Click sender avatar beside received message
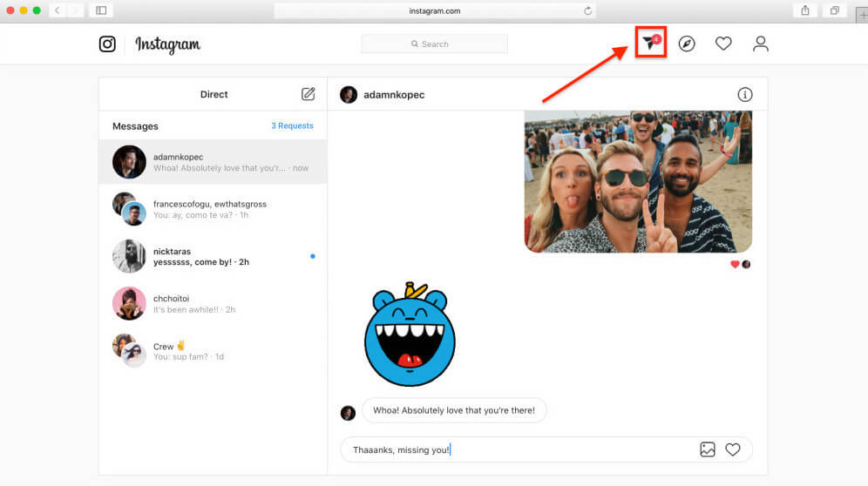This screenshot has width=868, height=486. [348, 413]
